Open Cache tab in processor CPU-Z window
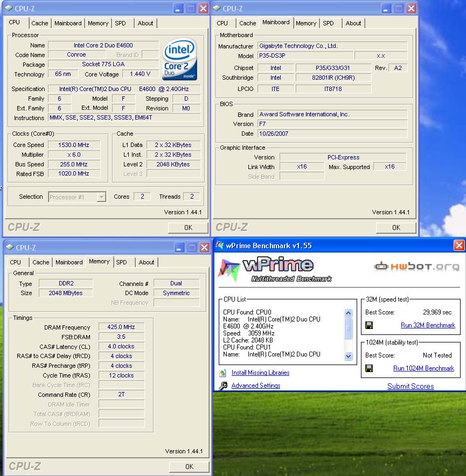This screenshot has height=476, width=466. point(40,23)
